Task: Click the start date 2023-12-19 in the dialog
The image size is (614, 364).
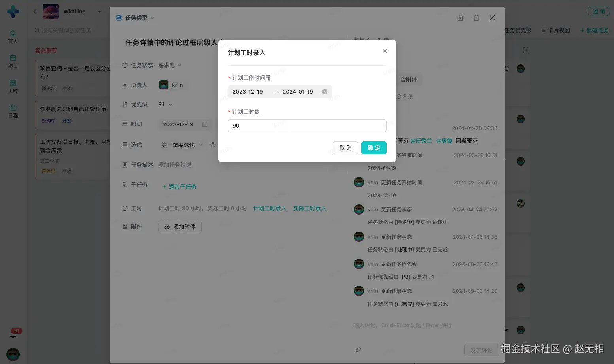Action: click(247, 92)
